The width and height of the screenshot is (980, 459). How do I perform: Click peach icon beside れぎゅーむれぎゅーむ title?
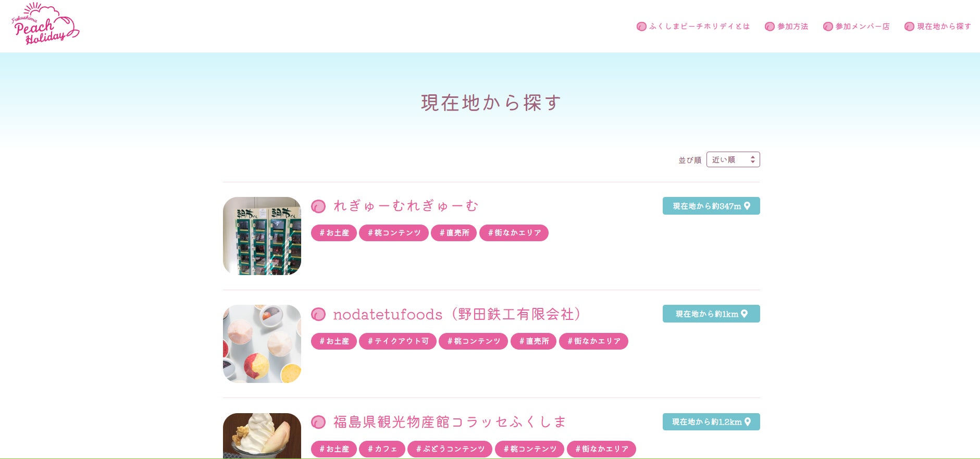point(318,206)
